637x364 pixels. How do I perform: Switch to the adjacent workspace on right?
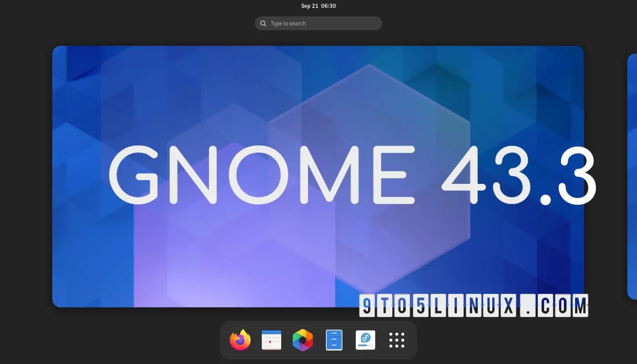(x=632, y=177)
